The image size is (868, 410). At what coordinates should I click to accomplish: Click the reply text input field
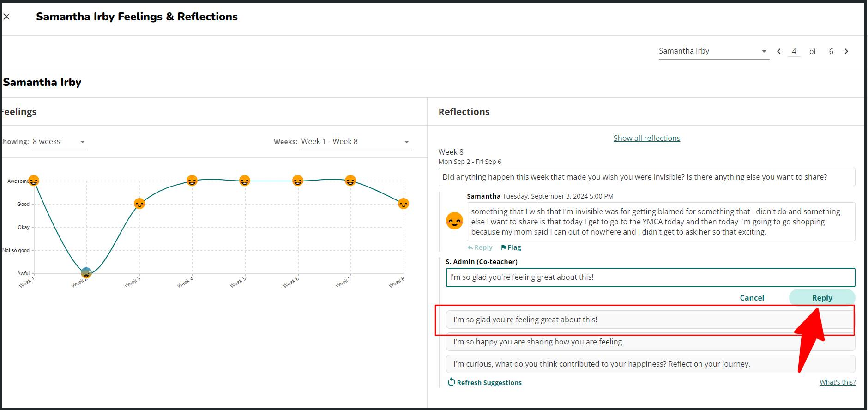(650, 277)
